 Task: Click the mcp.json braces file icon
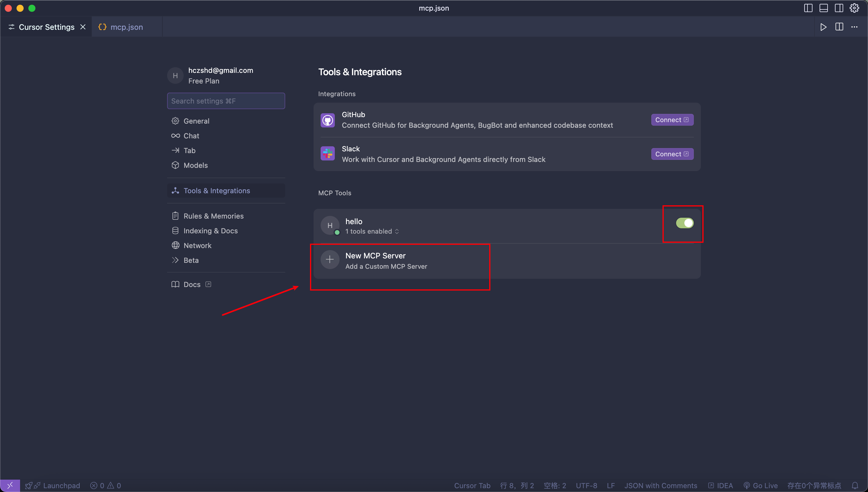[102, 27]
